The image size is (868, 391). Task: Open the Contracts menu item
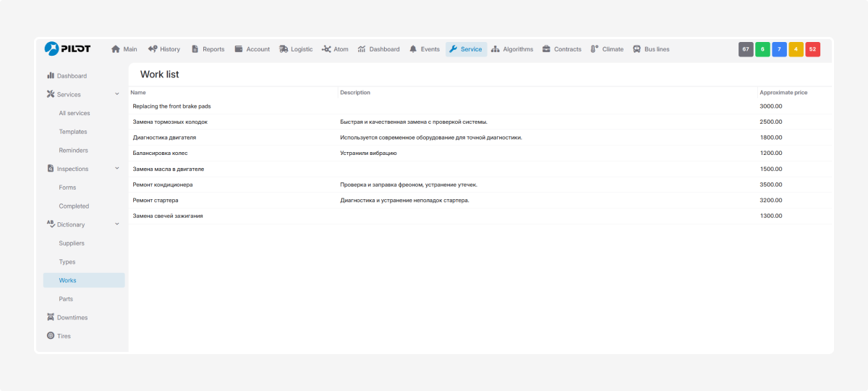coord(561,49)
